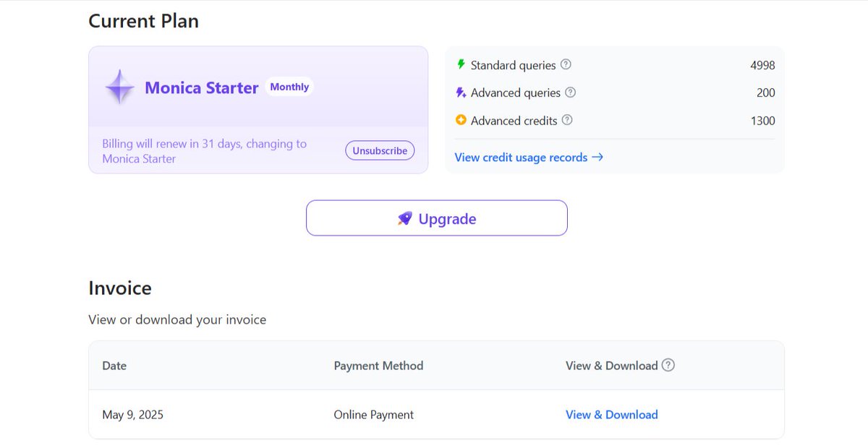The width and height of the screenshot is (868, 448).
Task: Click View or download your invoice text
Action: click(177, 319)
